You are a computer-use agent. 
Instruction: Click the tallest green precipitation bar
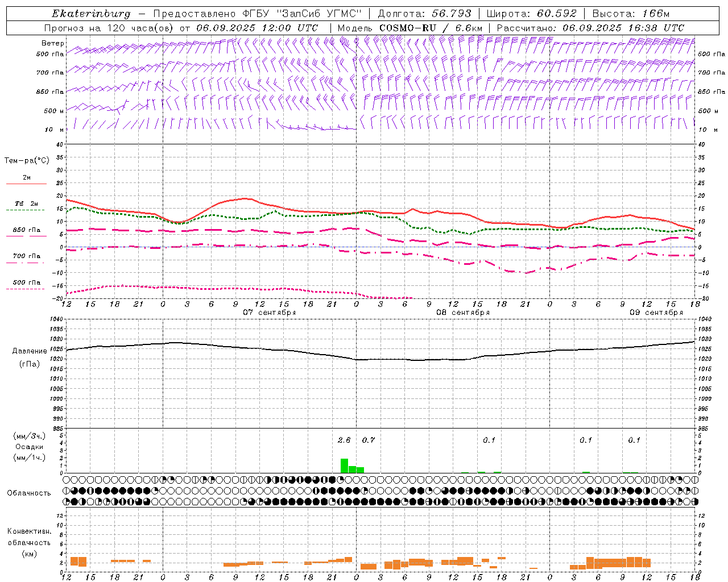point(344,465)
